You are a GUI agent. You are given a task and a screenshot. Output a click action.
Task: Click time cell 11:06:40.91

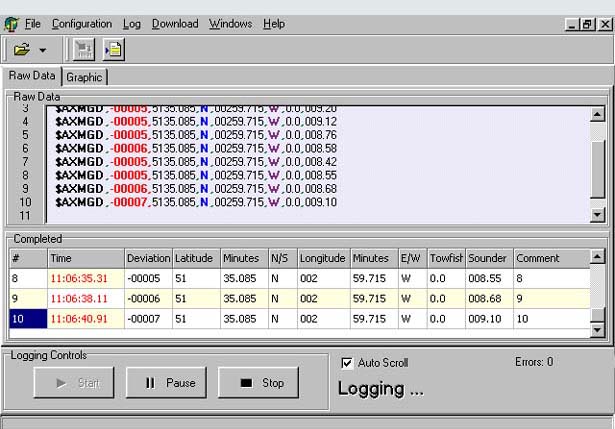[x=86, y=319]
